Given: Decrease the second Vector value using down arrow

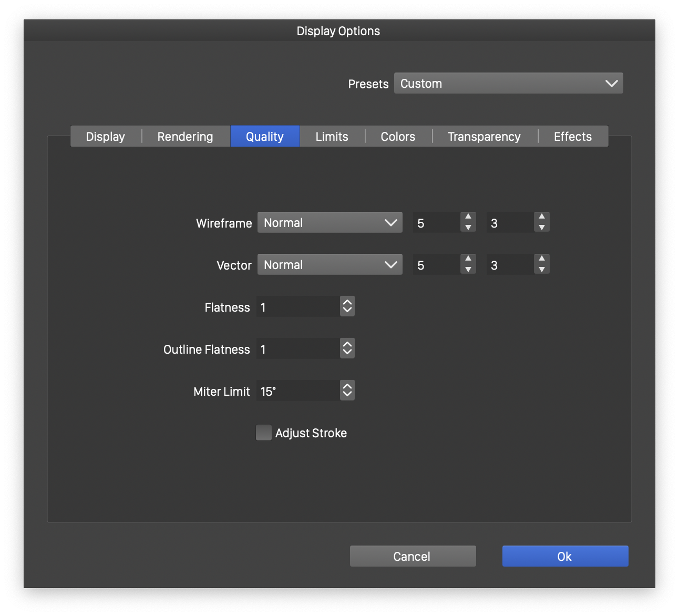Looking at the screenshot, I should [x=541, y=270].
